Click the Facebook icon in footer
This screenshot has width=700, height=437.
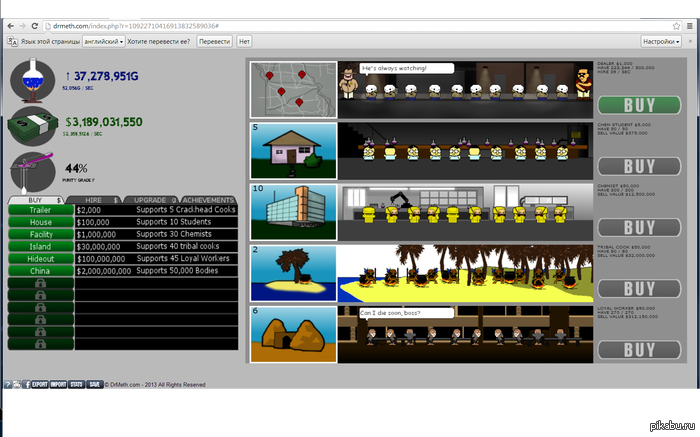pyautogui.click(x=27, y=384)
